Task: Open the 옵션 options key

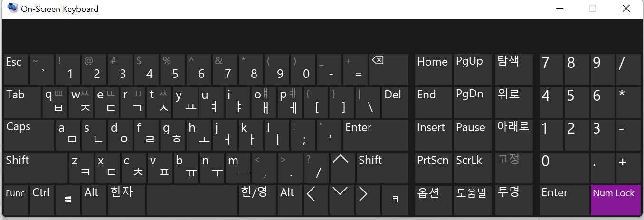Action: pyautogui.click(x=433, y=200)
